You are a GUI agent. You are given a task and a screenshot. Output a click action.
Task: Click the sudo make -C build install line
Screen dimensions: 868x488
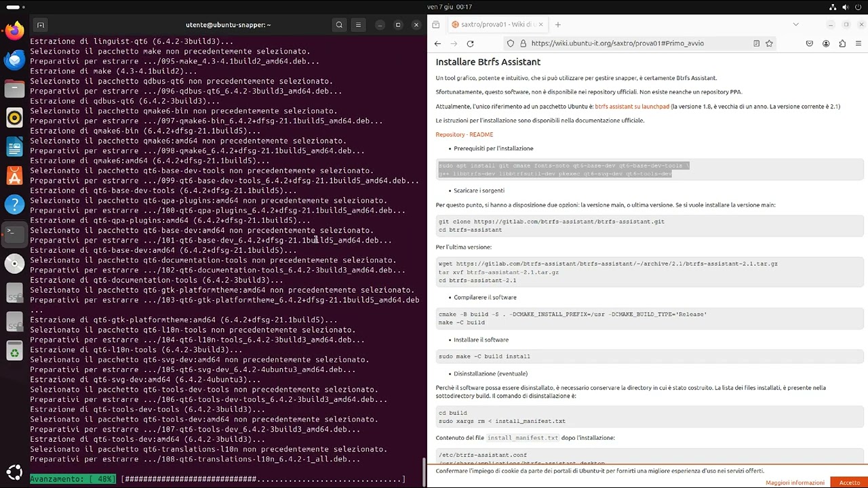(x=484, y=357)
